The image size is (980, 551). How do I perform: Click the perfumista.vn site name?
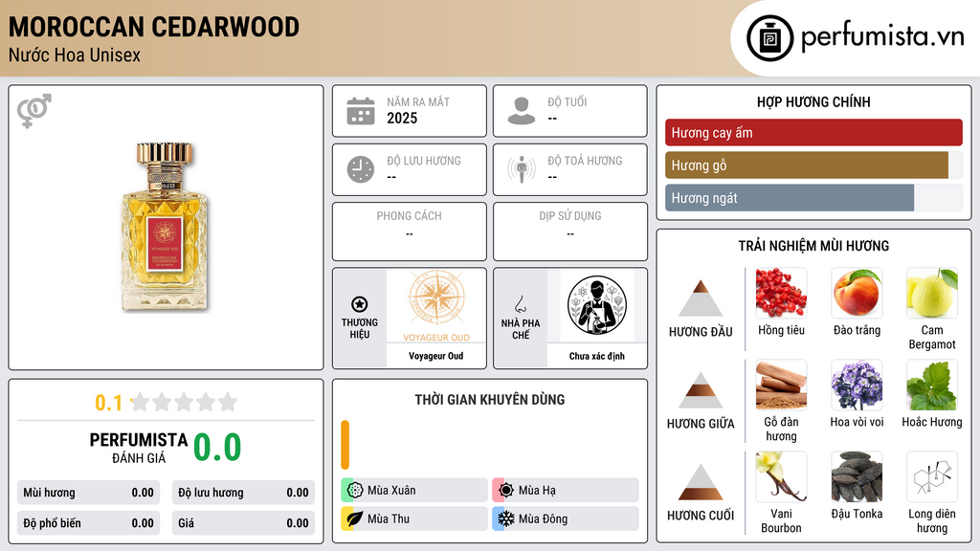[882, 37]
